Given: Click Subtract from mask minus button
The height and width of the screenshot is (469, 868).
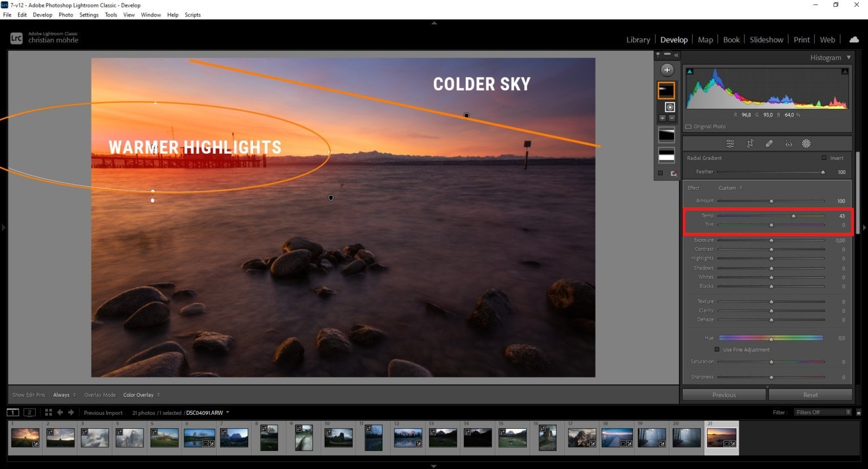Looking at the screenshot, I should 672,118.
